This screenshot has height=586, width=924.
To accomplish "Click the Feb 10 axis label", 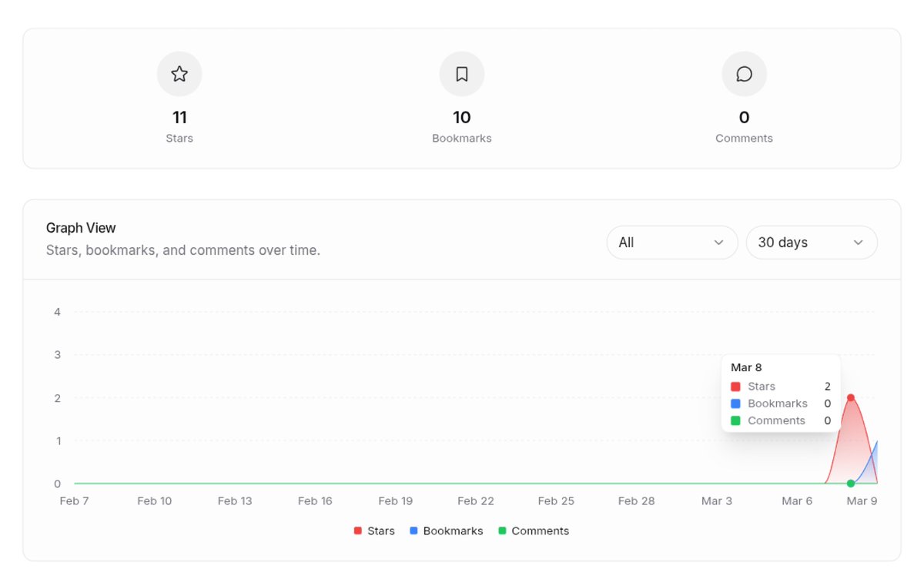I will (x=155, y=501).
